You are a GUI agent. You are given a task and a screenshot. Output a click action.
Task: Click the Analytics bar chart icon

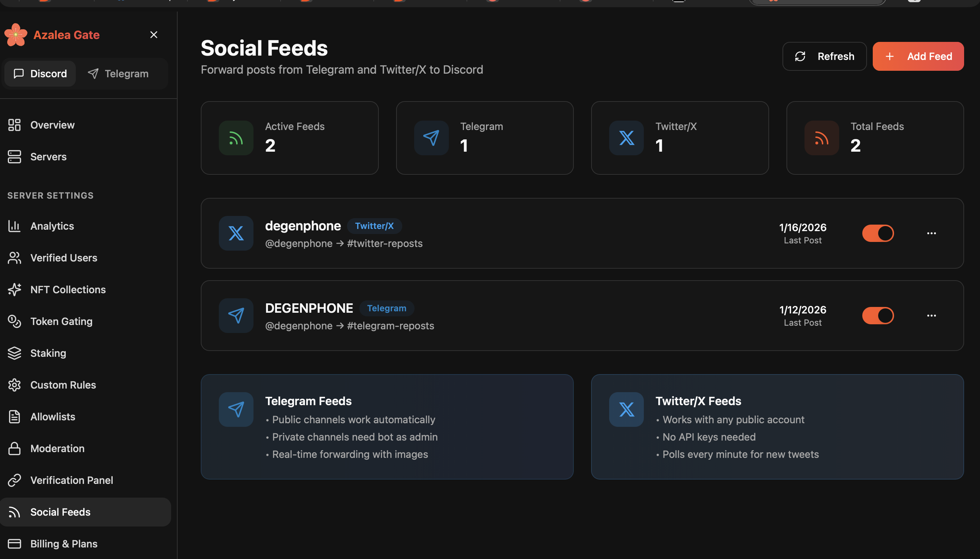coord(14,226)
